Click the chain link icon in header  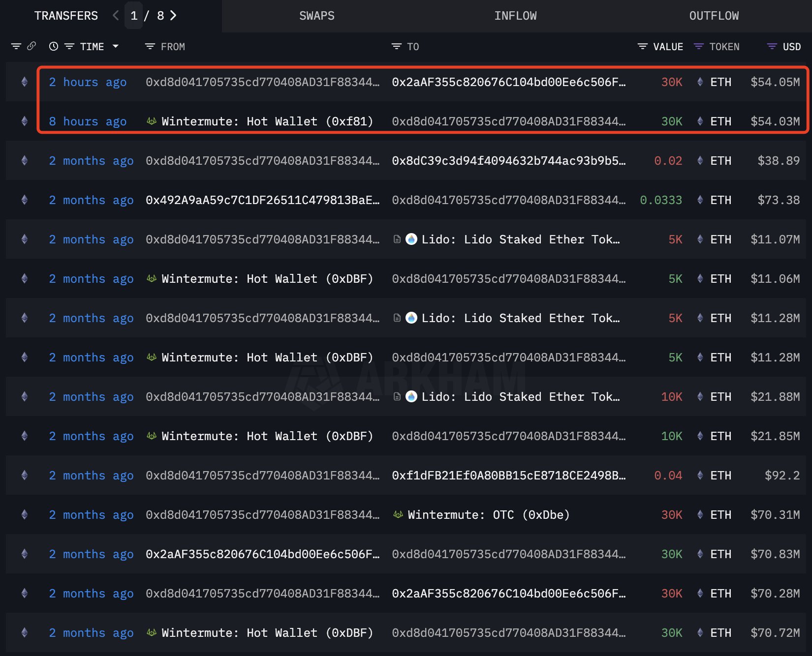click(x=31, y=46)
